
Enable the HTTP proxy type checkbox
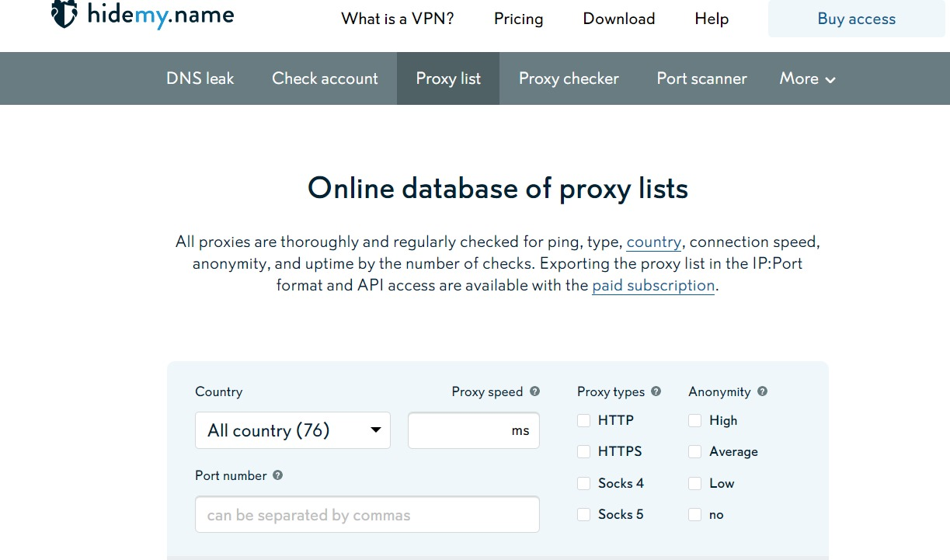583,421
